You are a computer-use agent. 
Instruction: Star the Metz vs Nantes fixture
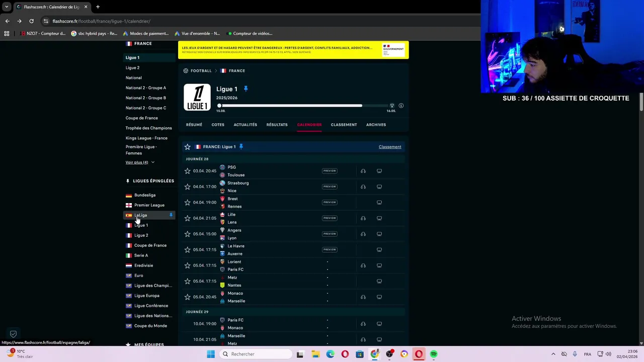pos(188,281)
